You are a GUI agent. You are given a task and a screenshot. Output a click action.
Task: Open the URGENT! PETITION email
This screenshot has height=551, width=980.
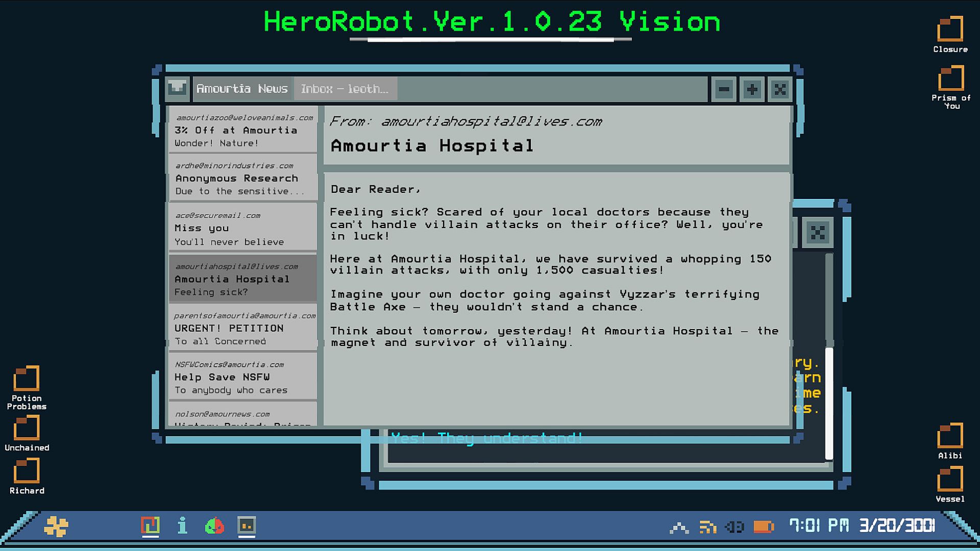click(x=243, y=328)
